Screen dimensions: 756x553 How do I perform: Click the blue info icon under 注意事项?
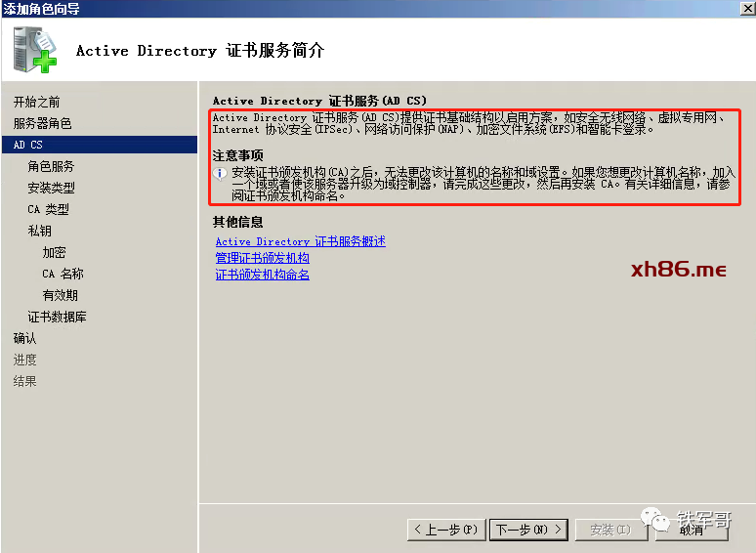pos(220,173)
